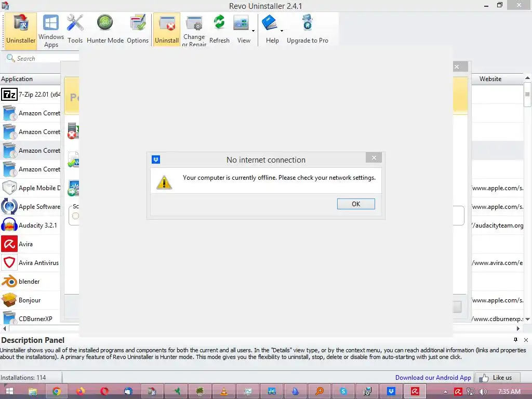Open Chrome from the taskbar
Screen dimensions: 532x399
57,391
